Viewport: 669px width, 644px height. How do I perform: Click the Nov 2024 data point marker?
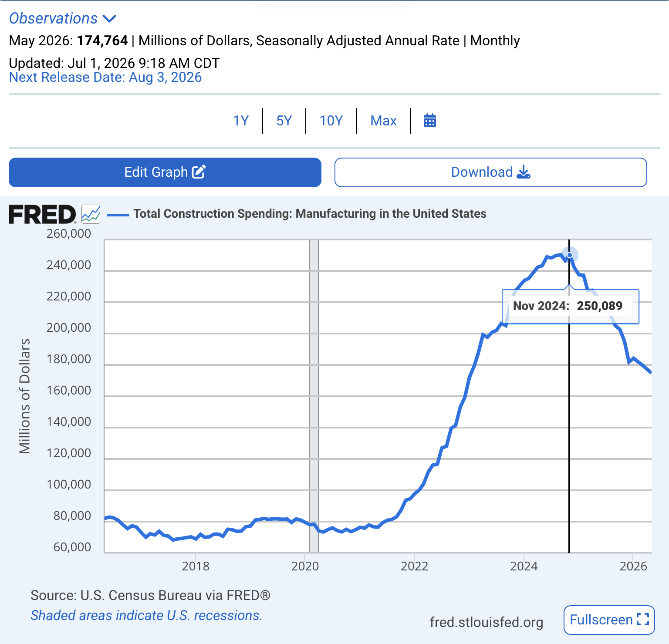[x=569, y=255]
